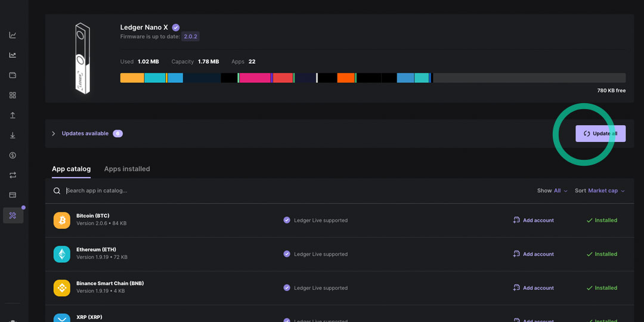
Task: Click the Ledger Nano X device title
Action: click(144, 27)
